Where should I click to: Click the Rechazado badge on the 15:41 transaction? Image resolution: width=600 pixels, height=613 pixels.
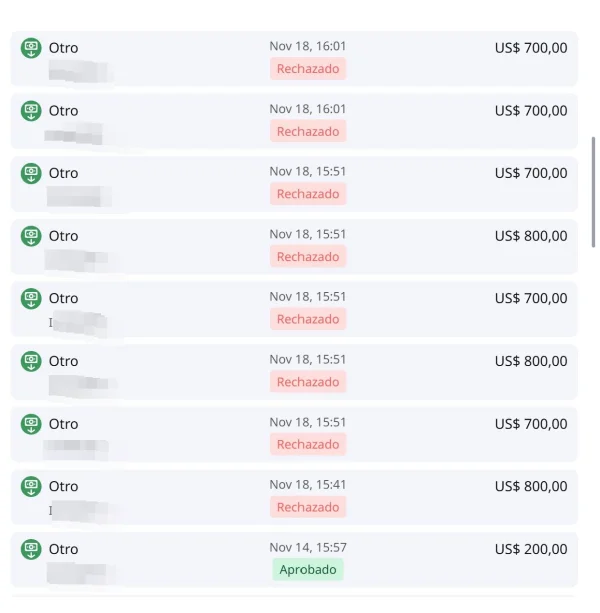307,507
